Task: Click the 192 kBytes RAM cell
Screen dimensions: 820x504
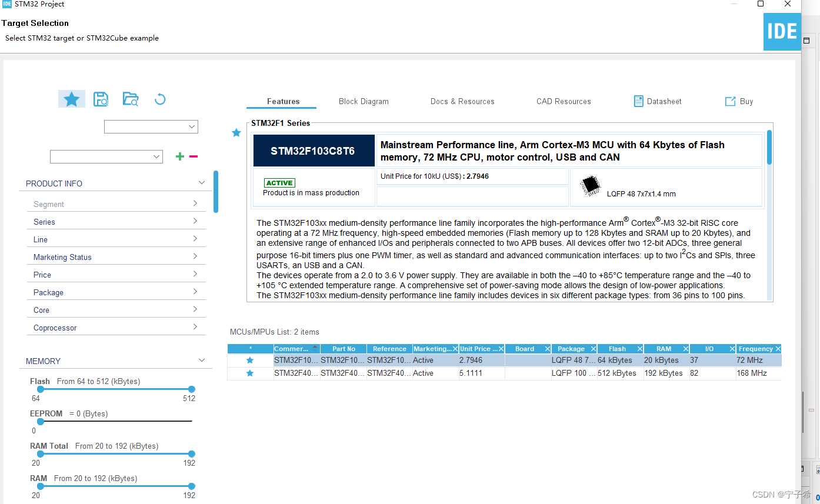Action: (666, 373)
